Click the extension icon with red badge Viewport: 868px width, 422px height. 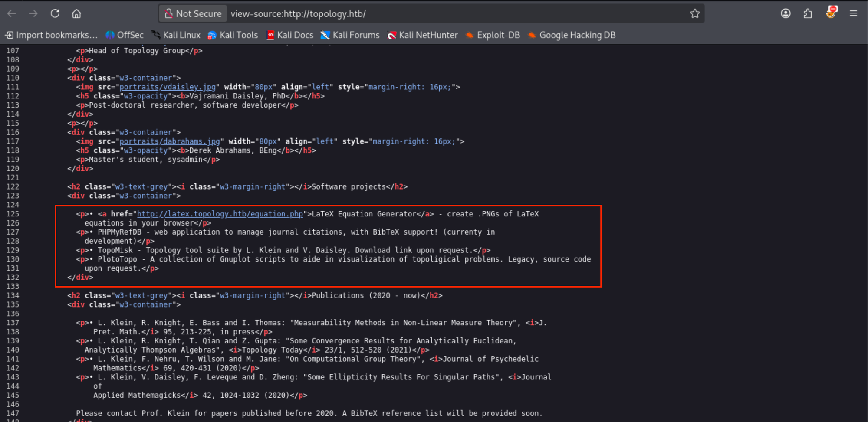click(831, 13)
